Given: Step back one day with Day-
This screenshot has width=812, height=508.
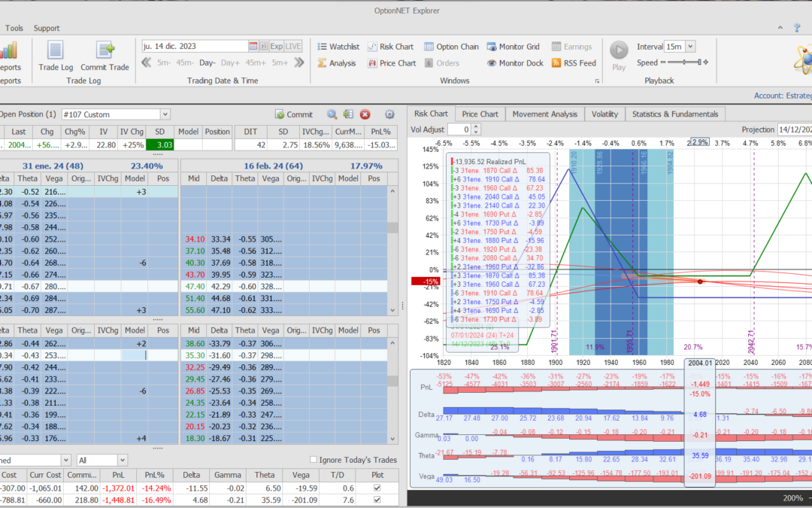Looking at the screenshot, I should [x=207, y=63].
